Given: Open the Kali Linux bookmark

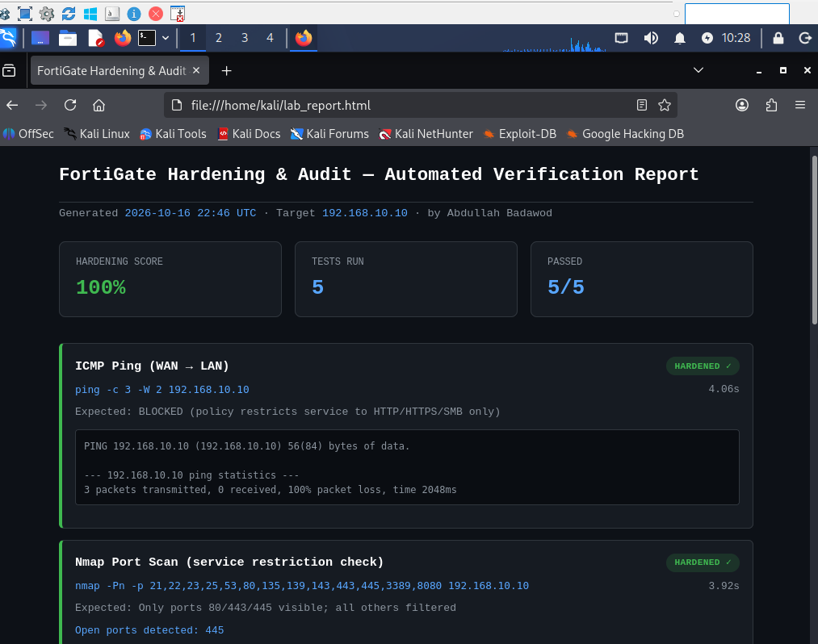Looking at the screenshot, I should [x=97, y=134].
